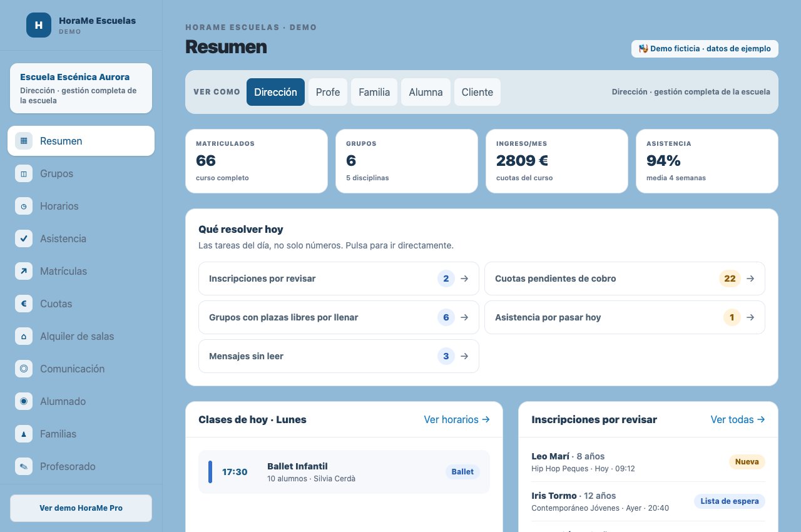This screenshot has height=532, width=801.
Task: Open Grupos con plazas libres por llenar
Action: coord(339,317)
